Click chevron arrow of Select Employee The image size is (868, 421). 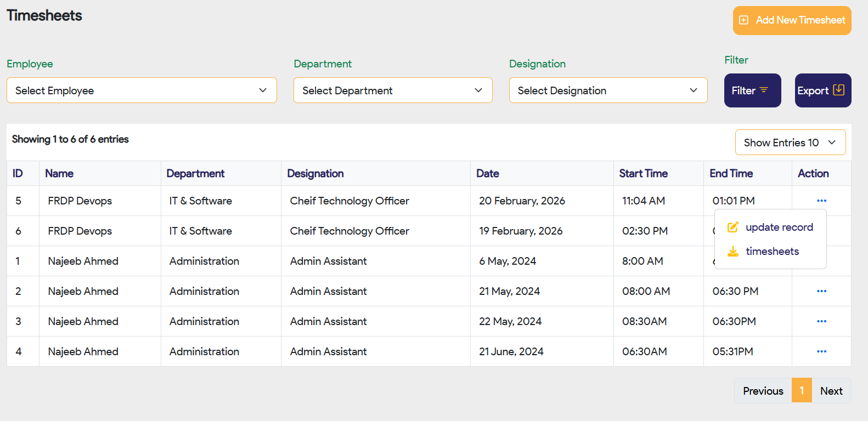[x=263, y=90]
